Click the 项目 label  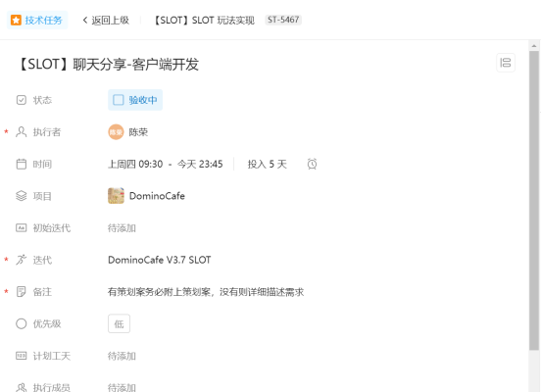42,196
